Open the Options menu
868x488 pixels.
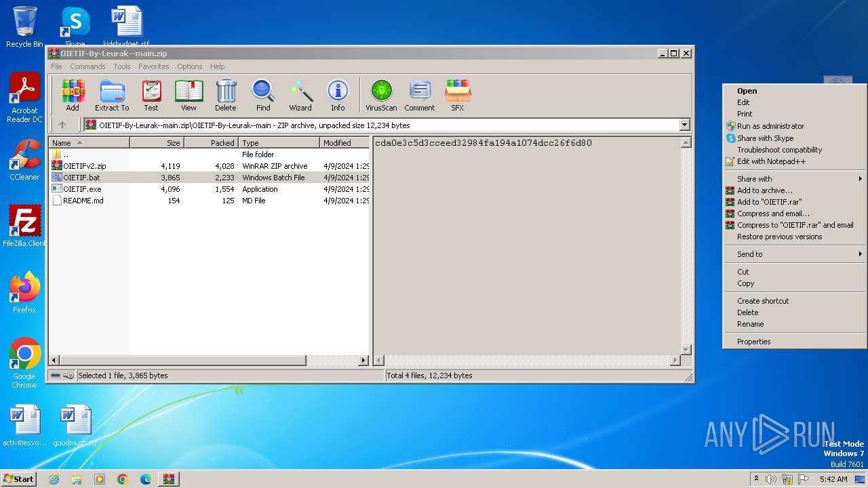(x=190, y=66)
